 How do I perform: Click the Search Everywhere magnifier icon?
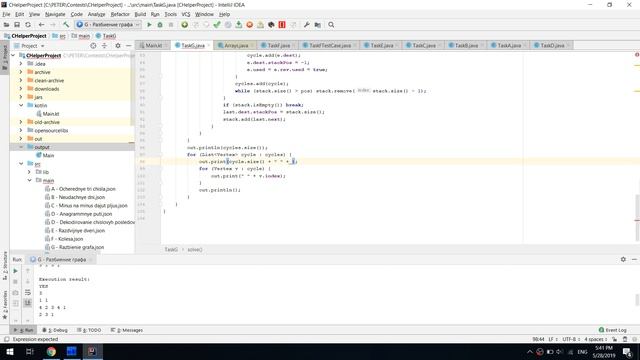(331, 25)
